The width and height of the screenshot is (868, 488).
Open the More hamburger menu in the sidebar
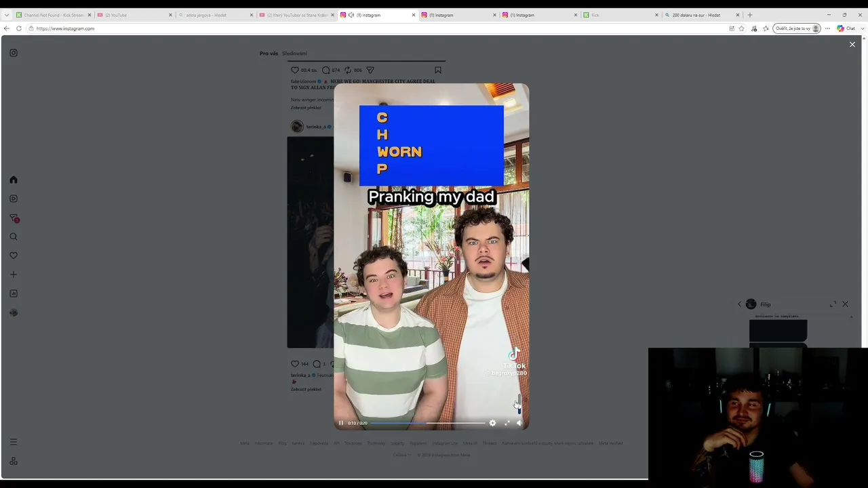coord(14,442)
